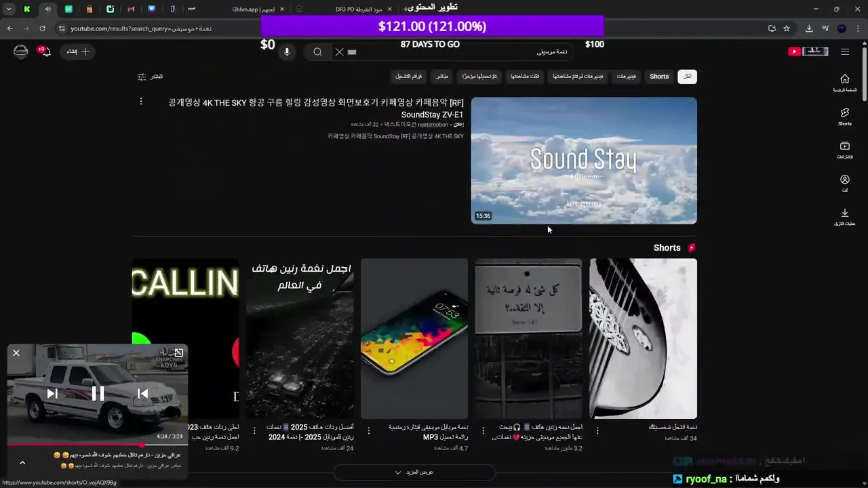Close the miniplayer

click(x=16, y=353)
